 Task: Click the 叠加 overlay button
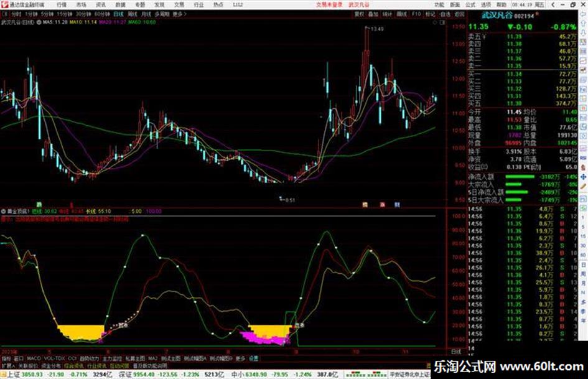[373, 14]
